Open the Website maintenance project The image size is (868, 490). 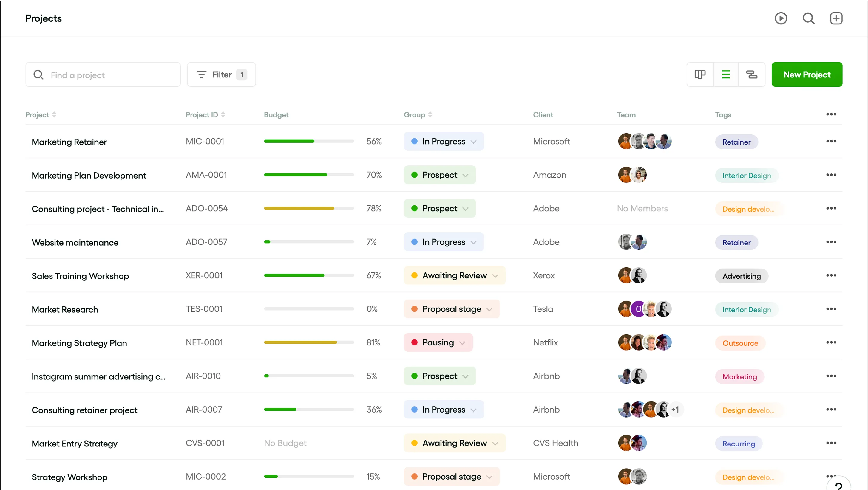(75, 243)
